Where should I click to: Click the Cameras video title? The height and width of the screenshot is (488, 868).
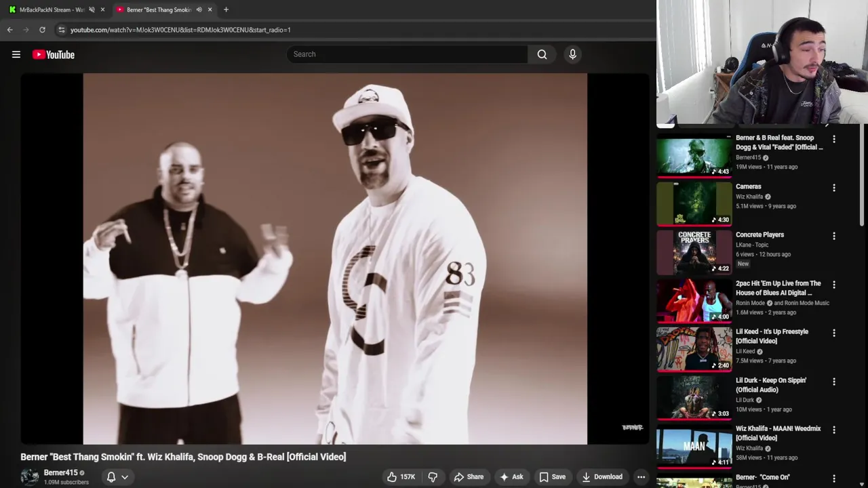pyautogui.click(x=749, y=186)
